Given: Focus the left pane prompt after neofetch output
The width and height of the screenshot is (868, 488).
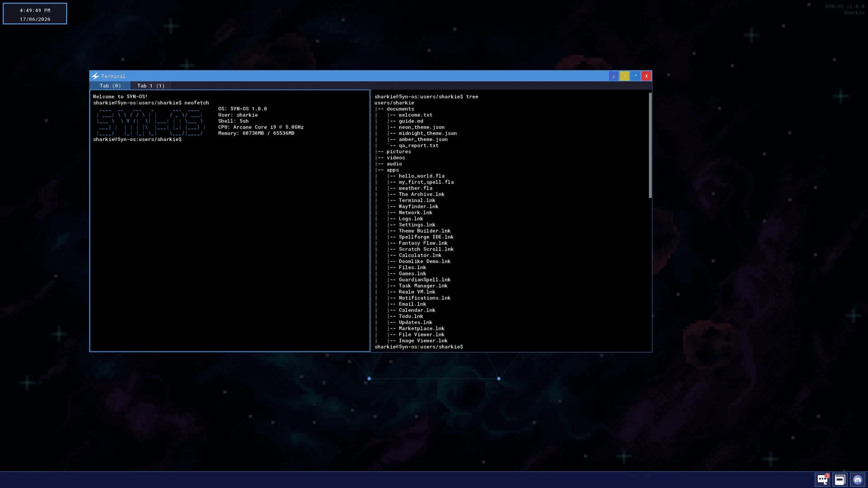Looking at the screenshot, I should (x=137, y=139).
